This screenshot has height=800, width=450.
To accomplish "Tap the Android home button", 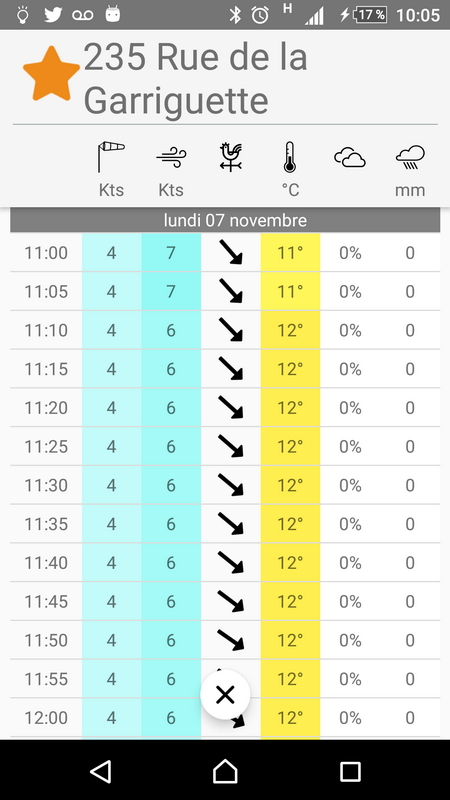I will point(225,771).
